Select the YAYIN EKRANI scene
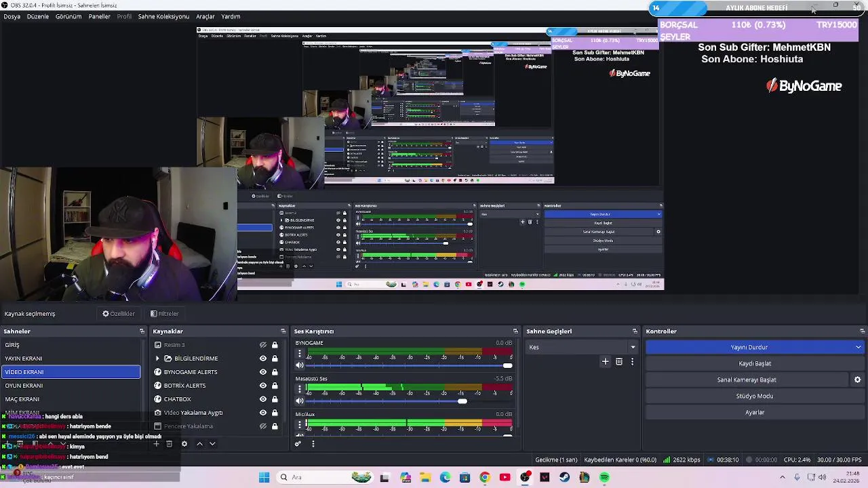 click(x=71, y=359)
